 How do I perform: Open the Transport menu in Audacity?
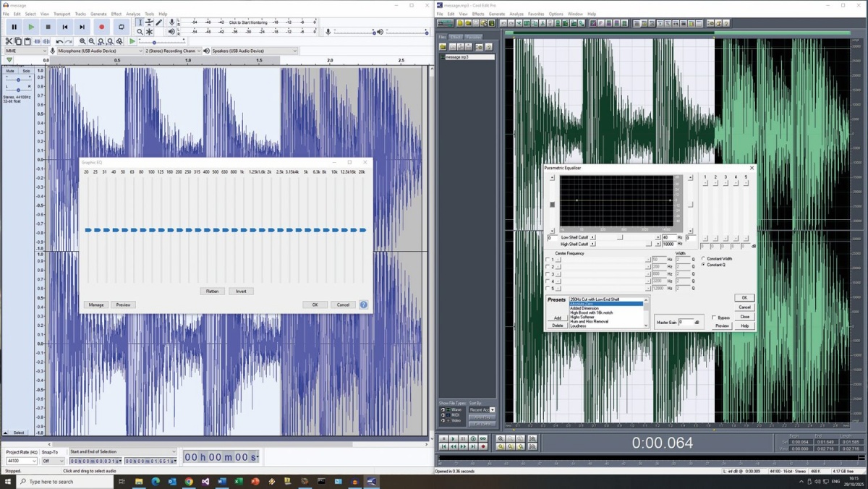click(62, 14)
